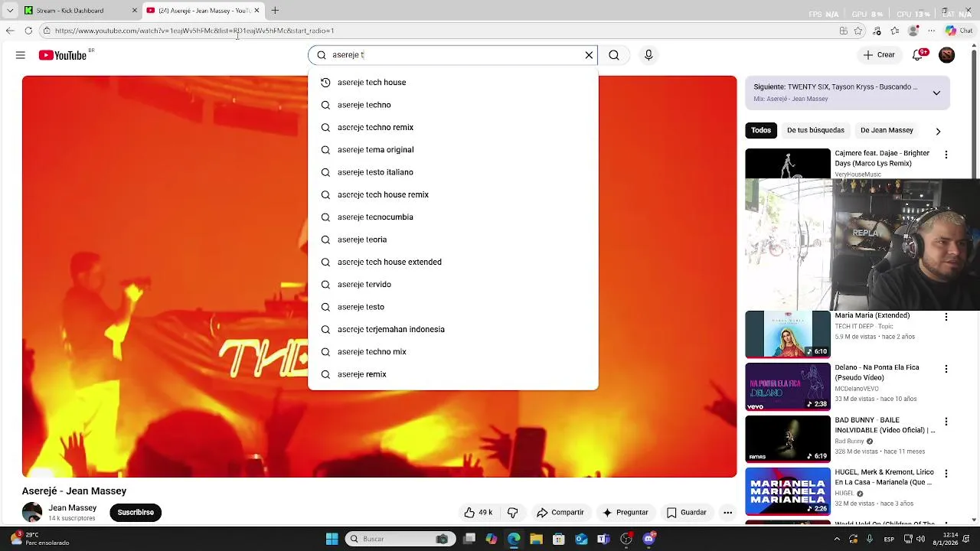Submit search with the magnifier button
980x551 pixels.
[x=614, y=55]
